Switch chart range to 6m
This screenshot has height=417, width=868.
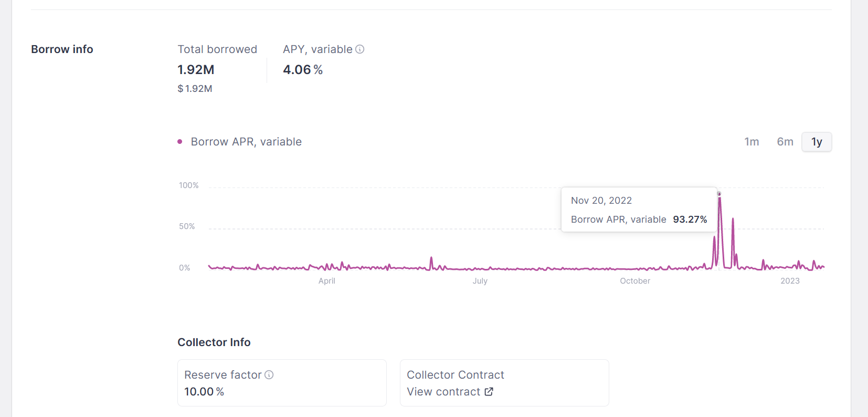coord(785,142)
